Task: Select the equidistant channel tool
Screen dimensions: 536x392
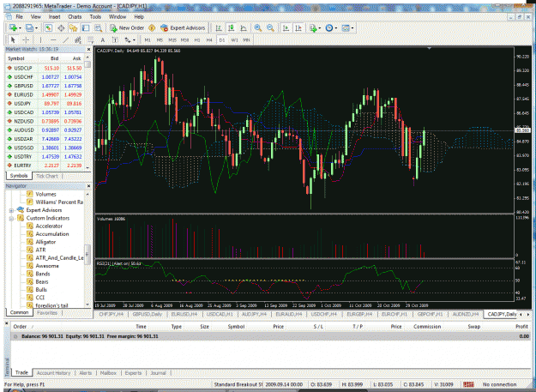Action: [78, 40]
